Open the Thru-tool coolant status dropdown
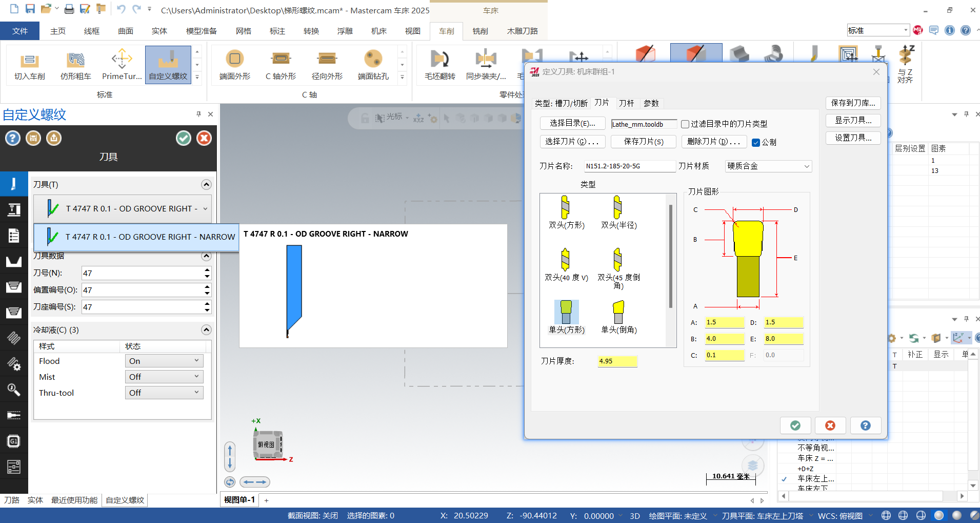The width and height of the screenshot is (980, 523). (164, 393)
